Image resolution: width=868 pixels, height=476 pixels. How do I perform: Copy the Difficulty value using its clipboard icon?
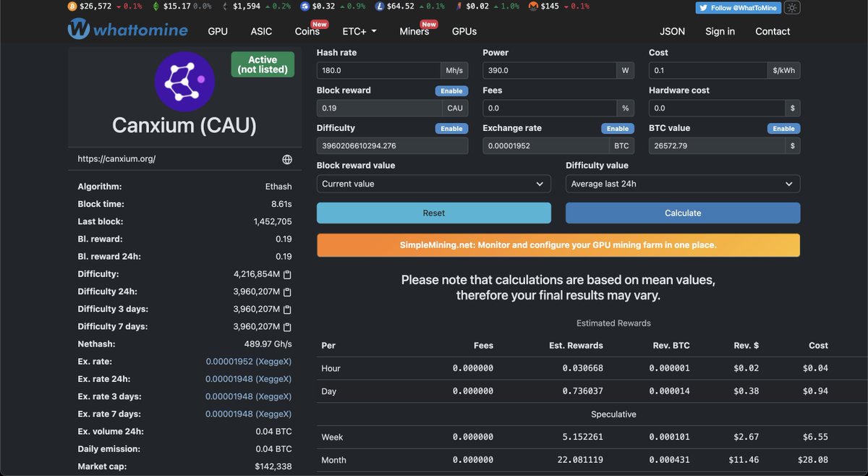click(x=287, y=275)
